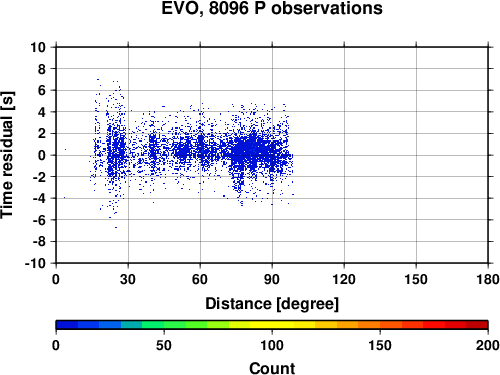500x375 pixels.
Task: Click the plot title "EVO, 8096 P observations"
Action: [272, 8]
